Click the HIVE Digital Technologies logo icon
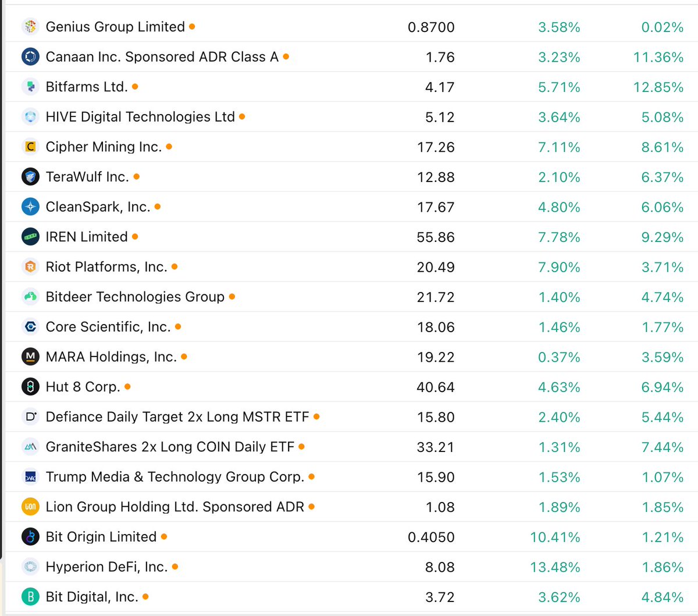Viewport: 698px width, 616px height. tap(30, 117)
